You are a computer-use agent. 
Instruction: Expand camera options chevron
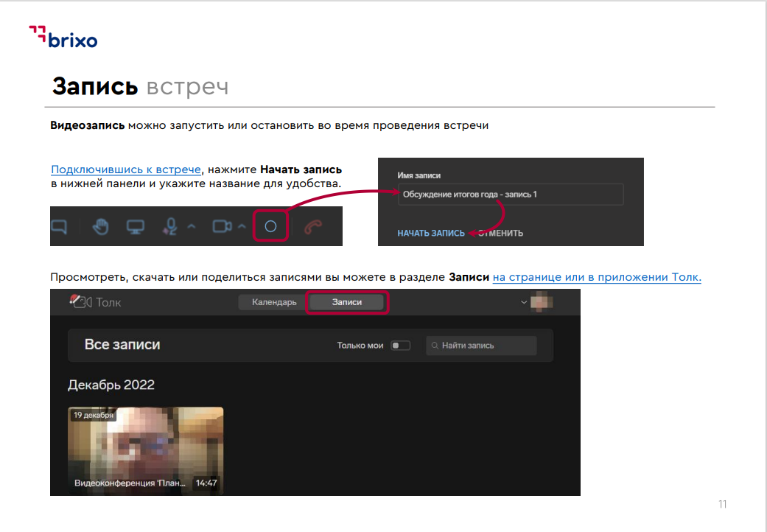242,227
